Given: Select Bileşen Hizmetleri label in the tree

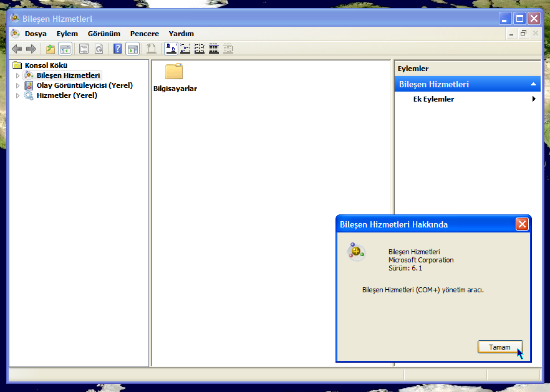Looking at the screenshot, I should pos(69,75).
